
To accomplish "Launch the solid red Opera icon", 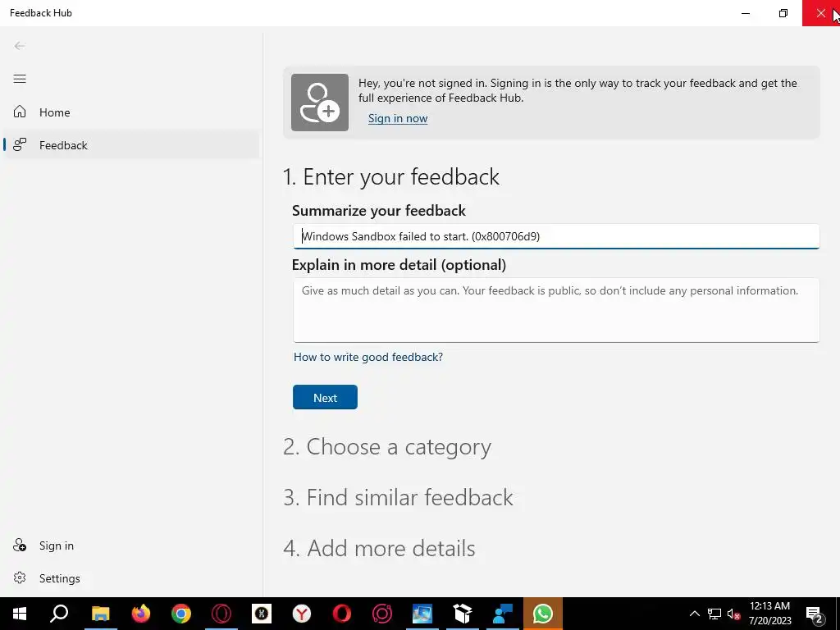I will click(342, 614).
